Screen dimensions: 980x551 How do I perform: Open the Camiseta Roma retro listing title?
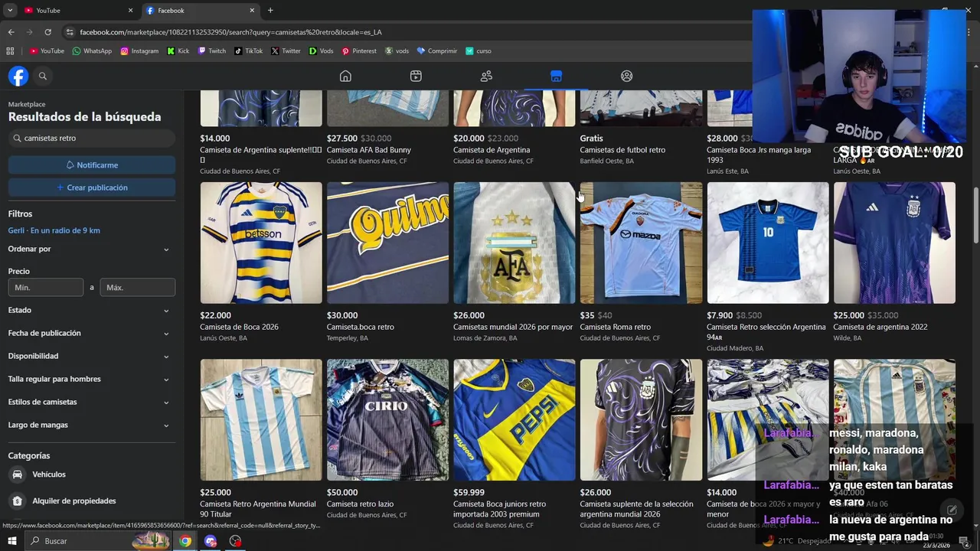point(615,327)
